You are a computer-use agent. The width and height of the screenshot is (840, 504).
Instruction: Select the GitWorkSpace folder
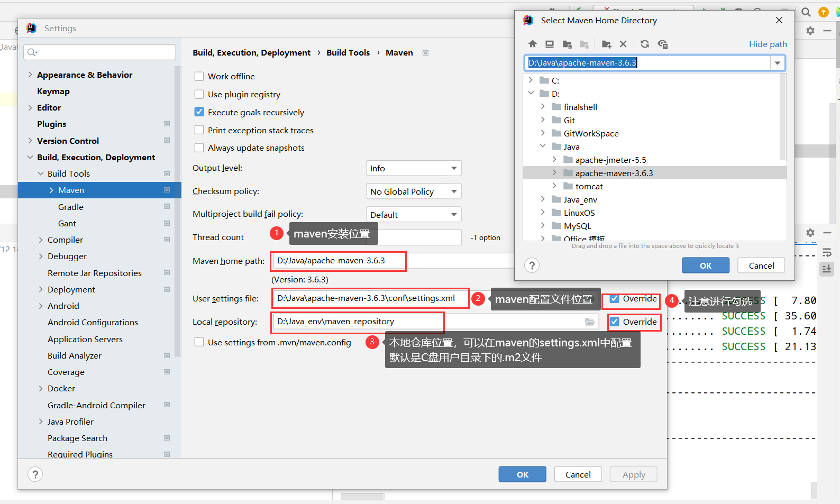(591, 133)
